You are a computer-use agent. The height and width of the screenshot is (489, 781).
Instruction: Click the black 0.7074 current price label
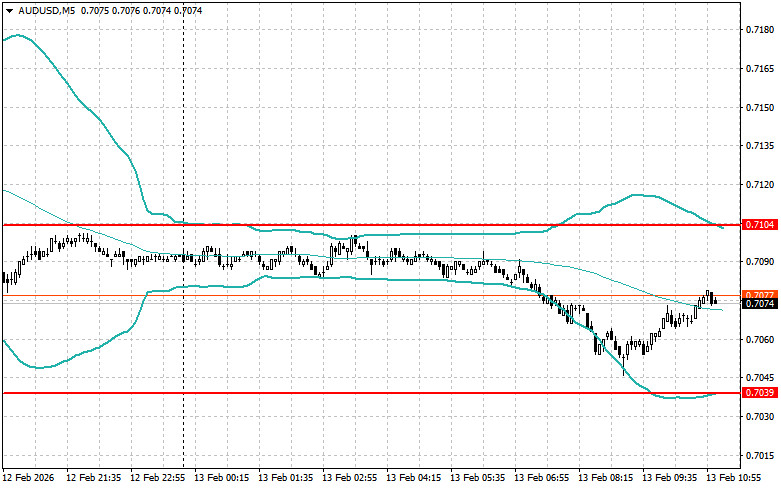760,304
